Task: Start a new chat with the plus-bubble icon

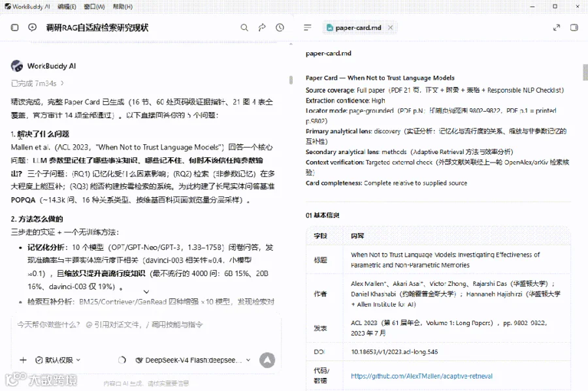Action: click(x=32, y=27)
